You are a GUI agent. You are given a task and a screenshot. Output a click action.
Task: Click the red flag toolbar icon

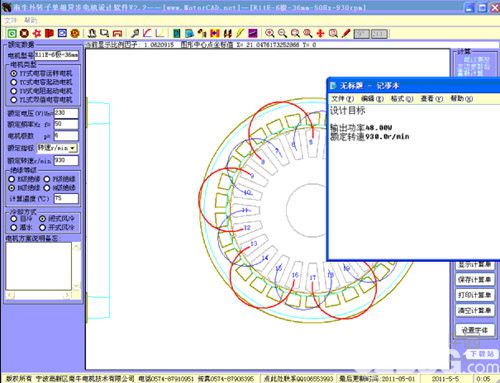(49, 33)
